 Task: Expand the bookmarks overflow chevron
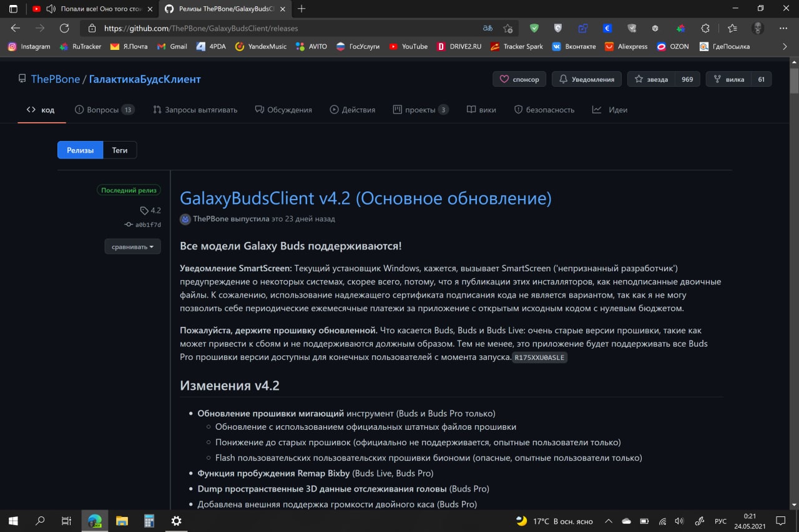(x=785, y=46)
